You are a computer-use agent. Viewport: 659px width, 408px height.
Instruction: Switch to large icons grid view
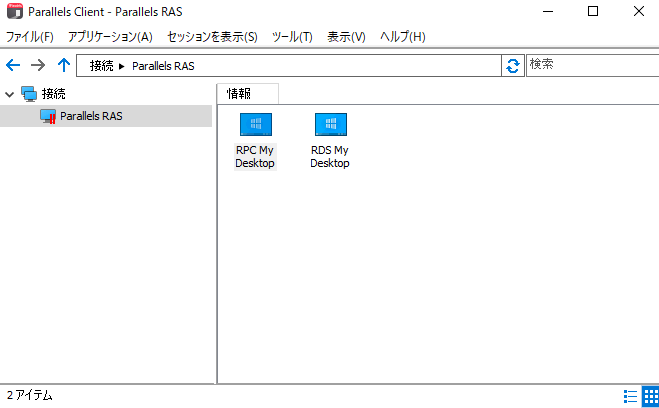(x=651, y=396)
